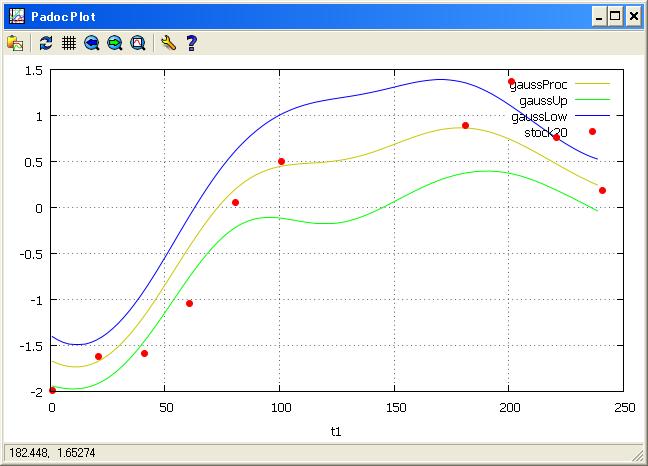Autoscale the plot view
Viewport: 648px width, 466px height.
pos(138,43)
